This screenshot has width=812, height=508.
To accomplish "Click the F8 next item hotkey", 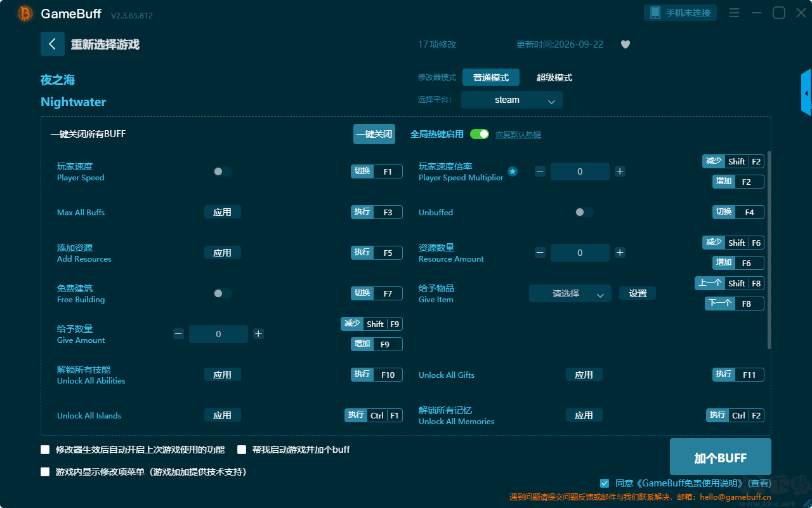I will point(735,304).
